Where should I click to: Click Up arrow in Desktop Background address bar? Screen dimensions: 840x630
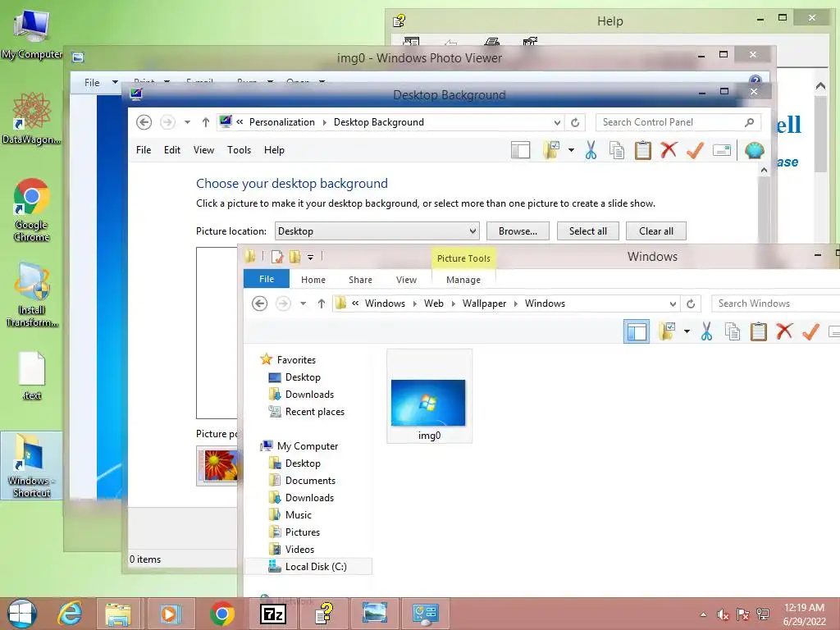click(x=206, y=123)
